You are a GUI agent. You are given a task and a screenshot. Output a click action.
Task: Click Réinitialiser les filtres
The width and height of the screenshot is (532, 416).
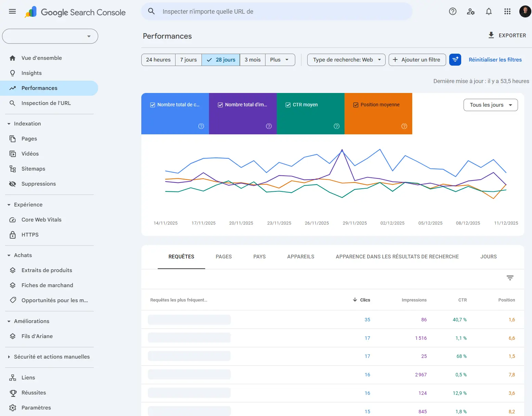[495, 59]
